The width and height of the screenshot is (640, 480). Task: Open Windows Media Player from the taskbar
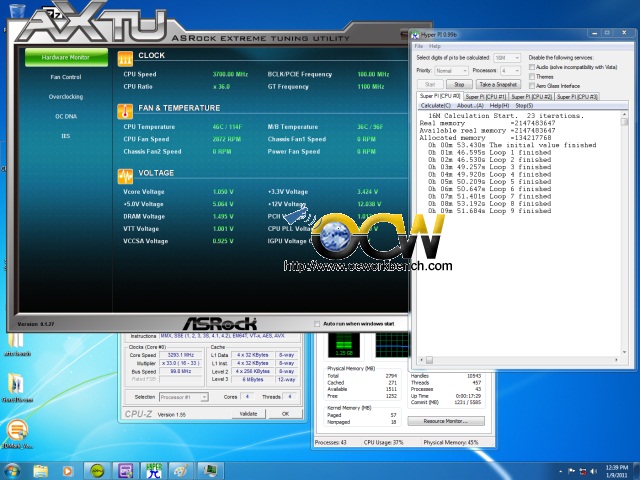coord(68,471)
